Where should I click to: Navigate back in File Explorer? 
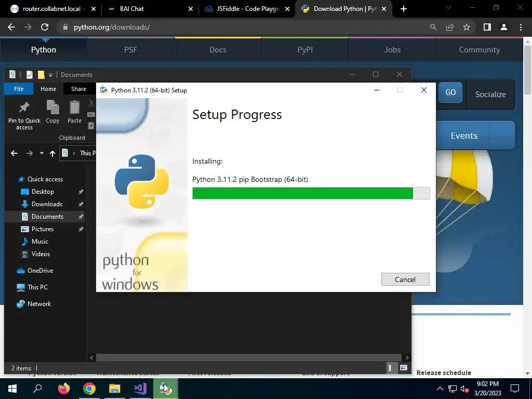tap(14, 153)
